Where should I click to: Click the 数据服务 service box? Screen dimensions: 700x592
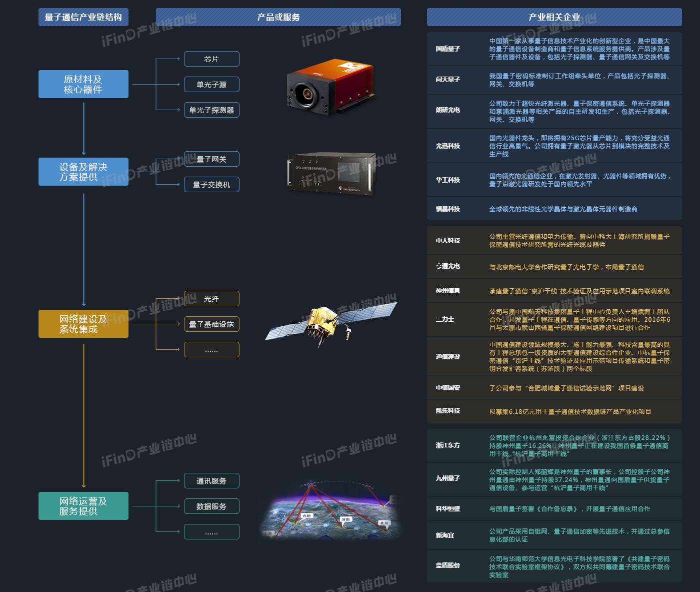pos(211,506)
